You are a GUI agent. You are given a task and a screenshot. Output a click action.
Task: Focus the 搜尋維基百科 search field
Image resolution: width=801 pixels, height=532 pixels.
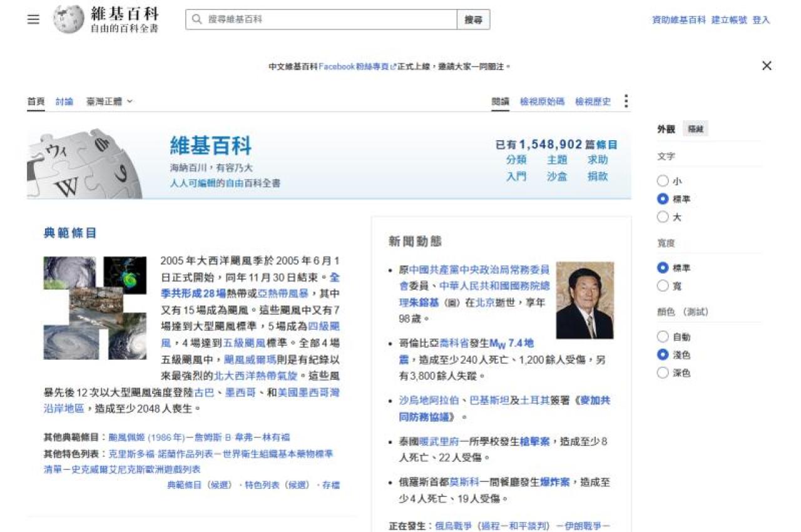322,19
